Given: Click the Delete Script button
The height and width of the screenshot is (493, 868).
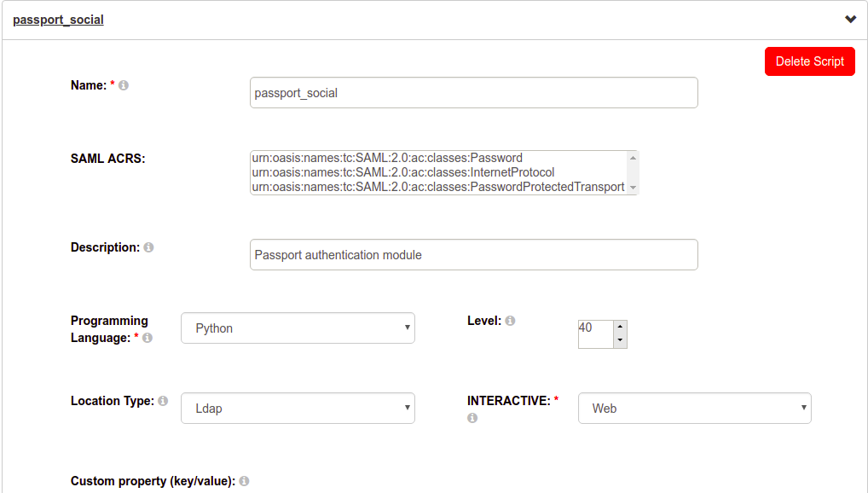Looking at the screenshot, I should [x=809, y=61].
